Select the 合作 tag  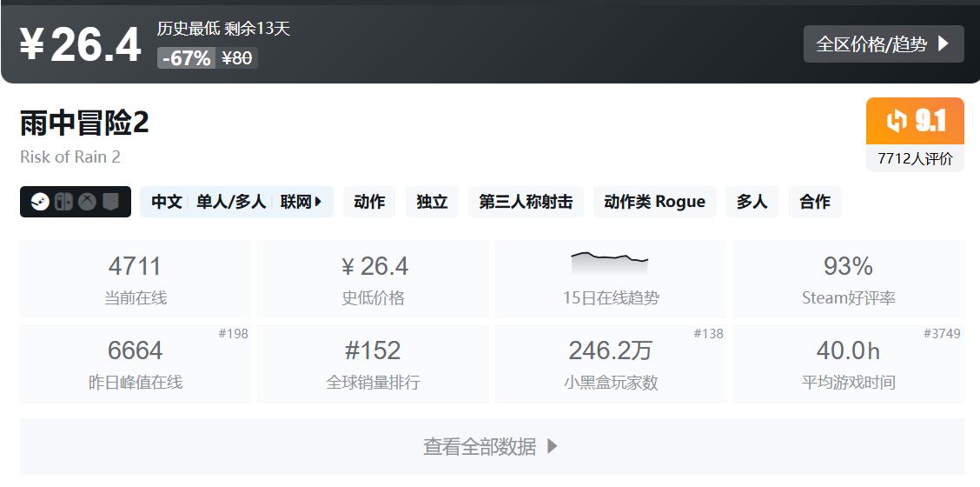pos(814,202)
